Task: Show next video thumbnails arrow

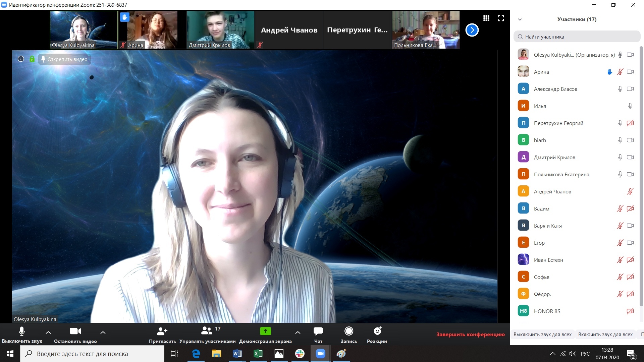Action: (472, 30)
